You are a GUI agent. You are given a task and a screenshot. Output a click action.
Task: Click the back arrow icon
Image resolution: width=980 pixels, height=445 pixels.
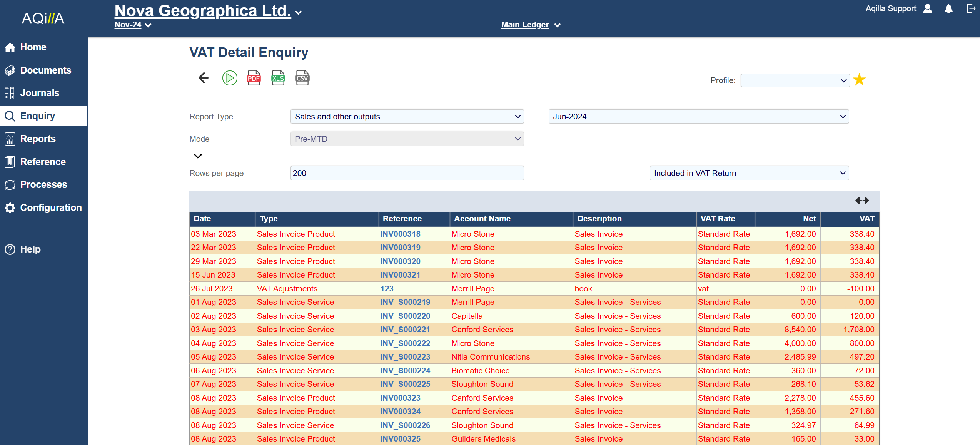204,78
